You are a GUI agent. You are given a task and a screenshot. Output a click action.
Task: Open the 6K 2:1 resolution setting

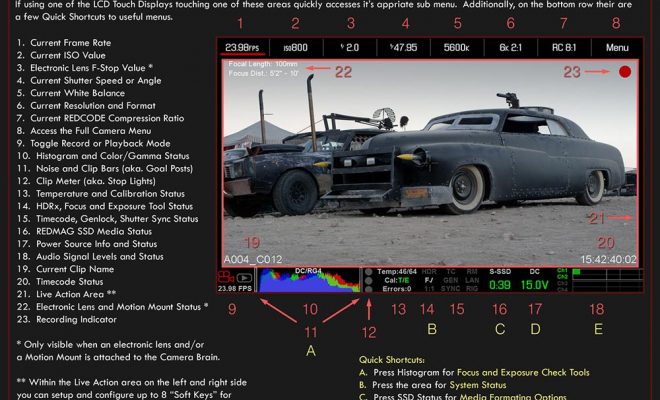coord(511,48)
